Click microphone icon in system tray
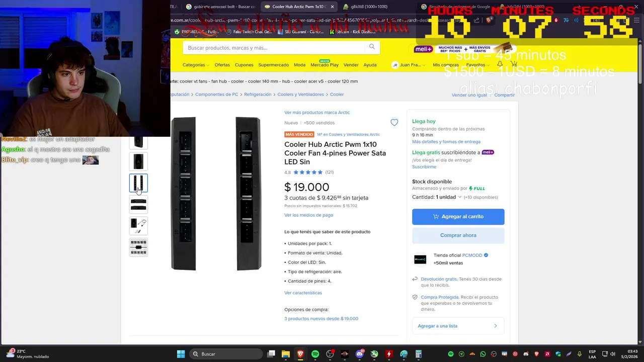644x362 pixels. coord(580,354)
